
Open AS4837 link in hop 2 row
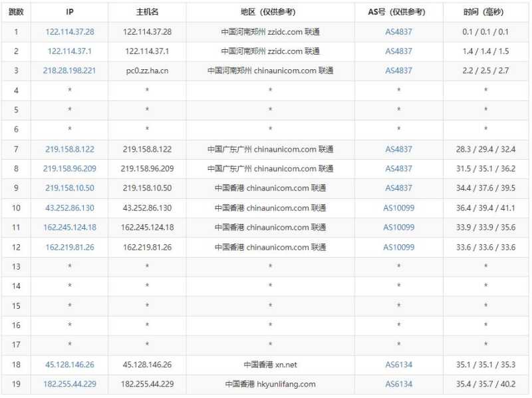click(398, 51)
